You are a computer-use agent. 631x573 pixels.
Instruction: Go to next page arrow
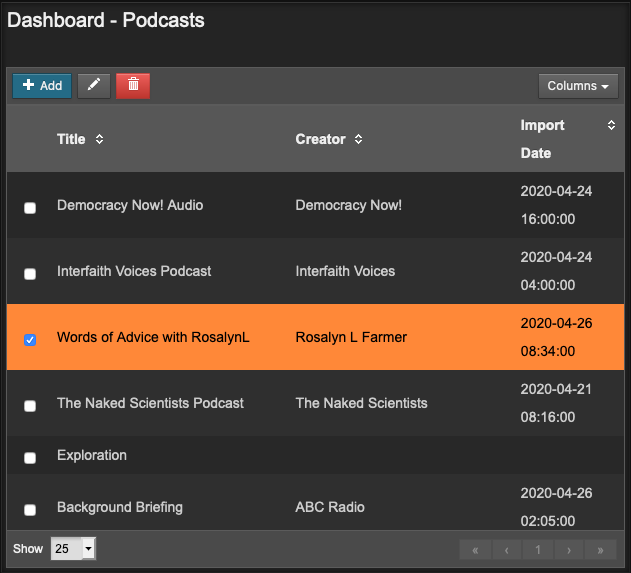(569, 549)
